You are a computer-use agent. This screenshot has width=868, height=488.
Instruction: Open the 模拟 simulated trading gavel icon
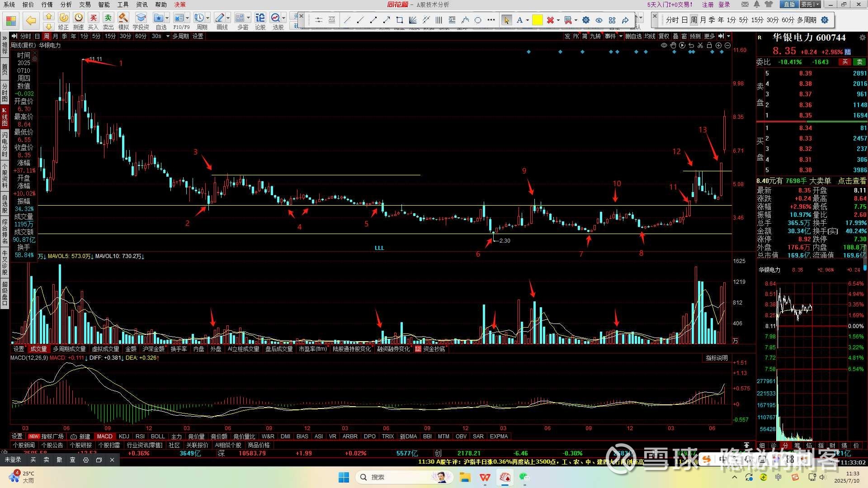pos(123,18)
